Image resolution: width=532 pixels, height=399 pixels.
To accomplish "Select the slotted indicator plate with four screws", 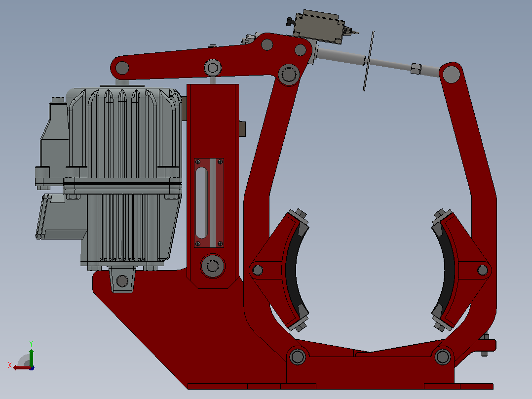I will coord(209,203).
